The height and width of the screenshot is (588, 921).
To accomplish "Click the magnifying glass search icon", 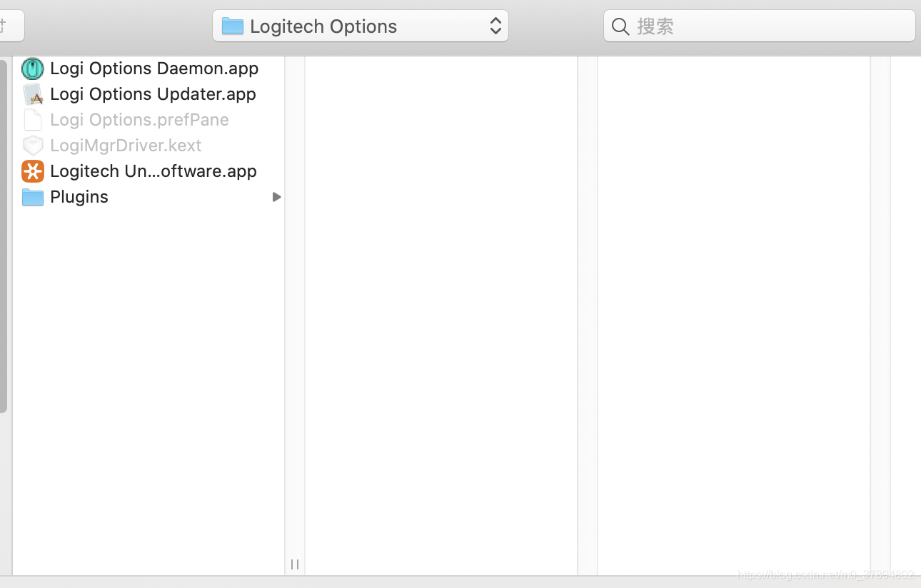I will click(621, 27).
